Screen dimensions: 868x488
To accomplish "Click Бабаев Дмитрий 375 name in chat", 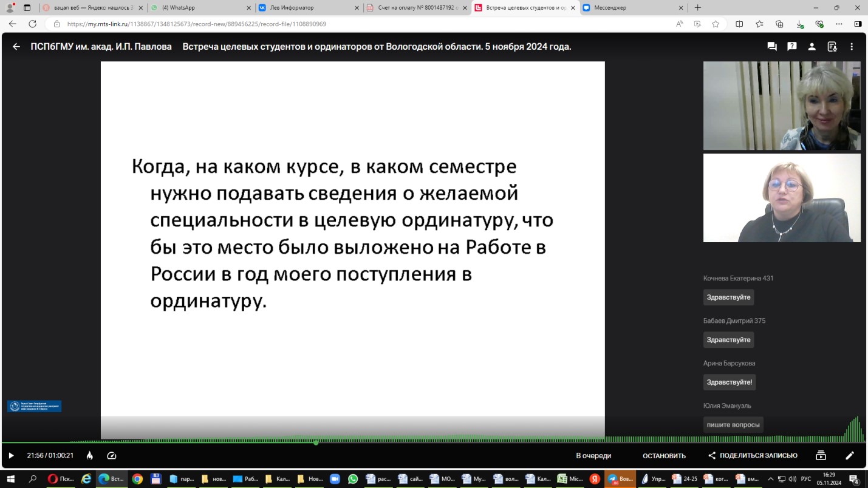I will (x=734, y=321).
